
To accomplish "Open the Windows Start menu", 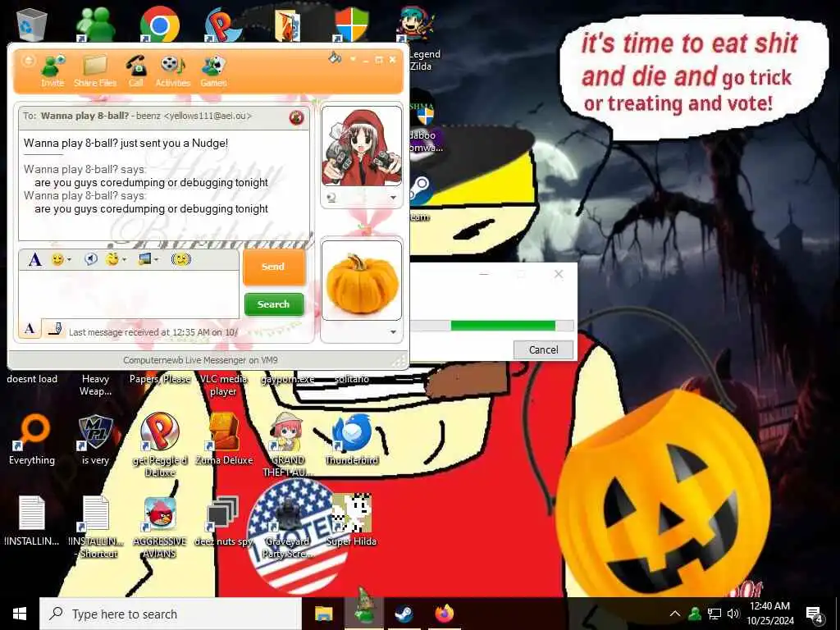I will coord(20,614).
